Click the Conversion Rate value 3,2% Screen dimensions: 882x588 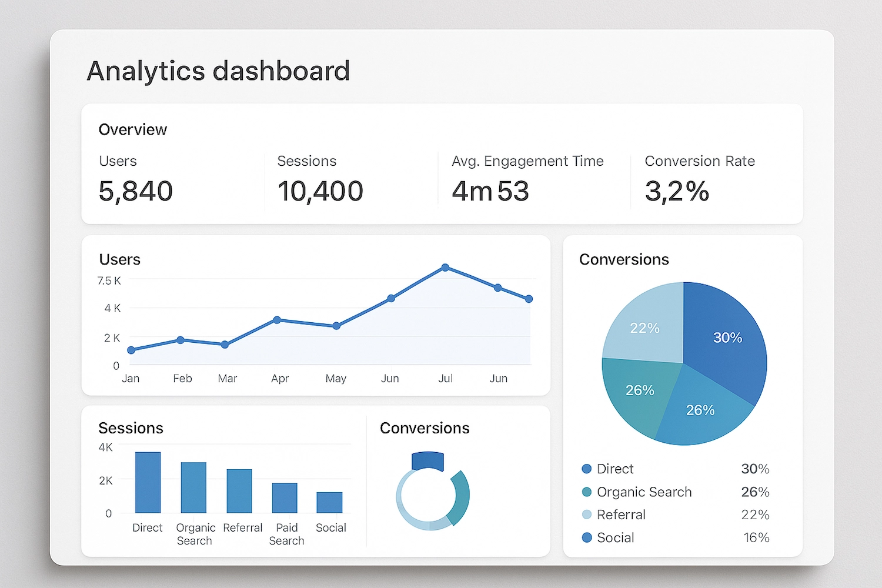(x=676, y=191)
